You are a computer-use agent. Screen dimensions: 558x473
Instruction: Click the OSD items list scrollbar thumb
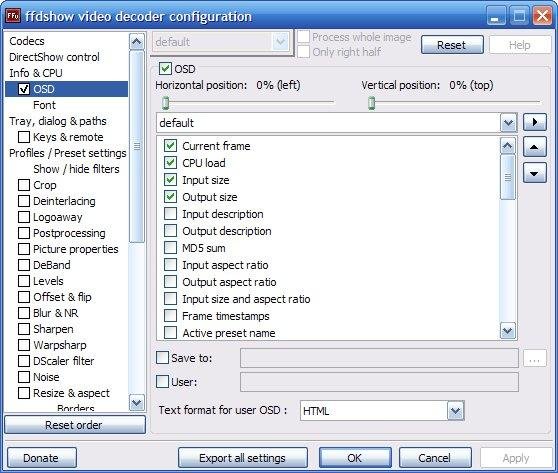[x=507, y=177]
